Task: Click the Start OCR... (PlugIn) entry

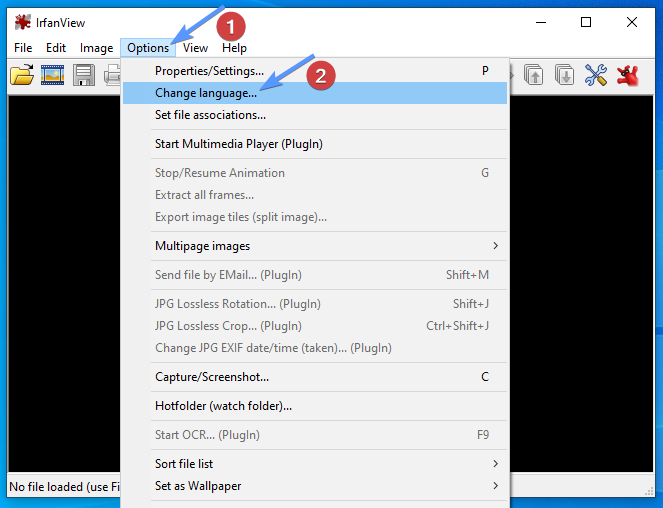Action: [x=315, y=435]
